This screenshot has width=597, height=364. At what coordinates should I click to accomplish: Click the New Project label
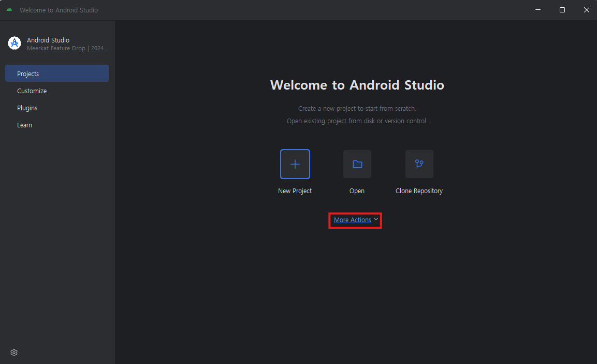[295, 191]
